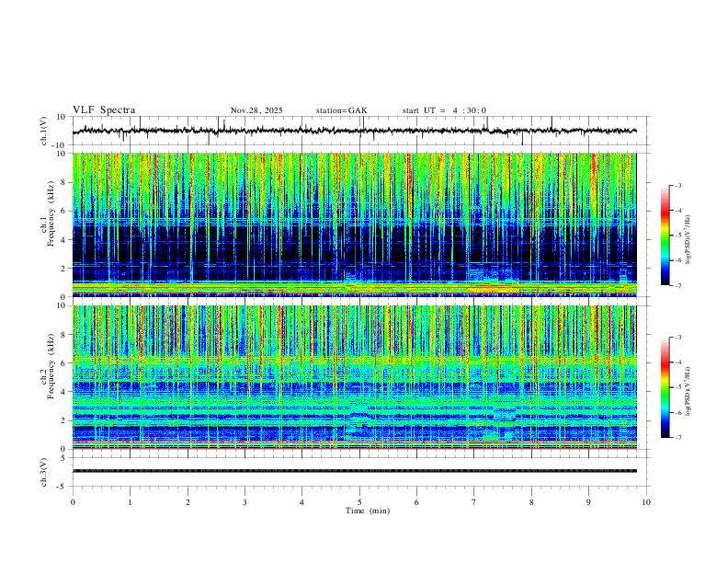This screenshot has width=728, height=563.
Task: Click the "10" tick on the Time axis
Action: [x=646, y=502]
